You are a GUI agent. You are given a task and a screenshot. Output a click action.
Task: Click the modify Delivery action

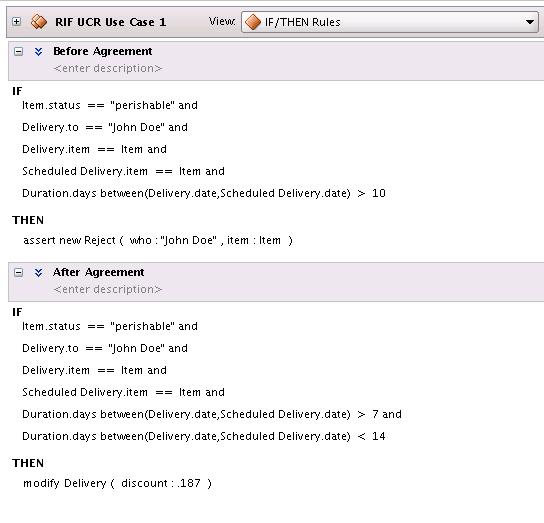pos(117,483)
